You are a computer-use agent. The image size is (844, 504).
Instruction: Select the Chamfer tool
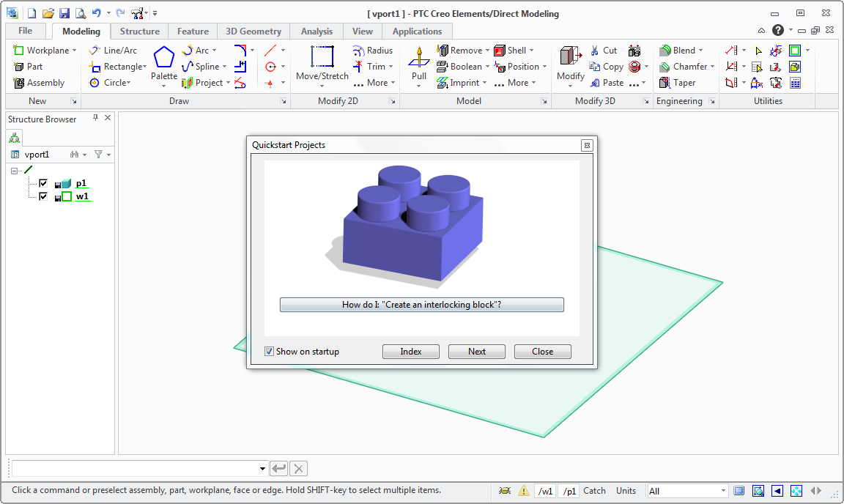(x=684, y=66)
